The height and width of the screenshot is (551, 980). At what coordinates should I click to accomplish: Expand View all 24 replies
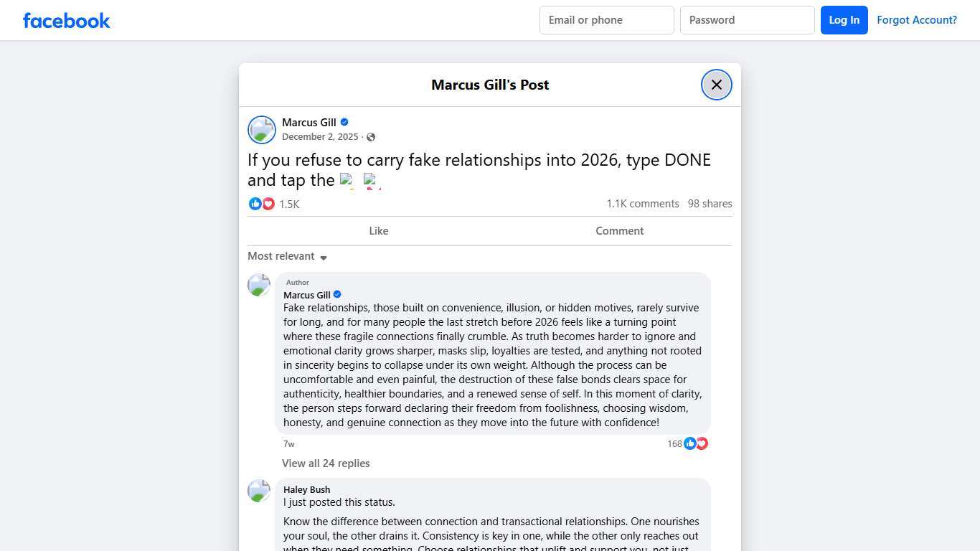click(326, 463)
